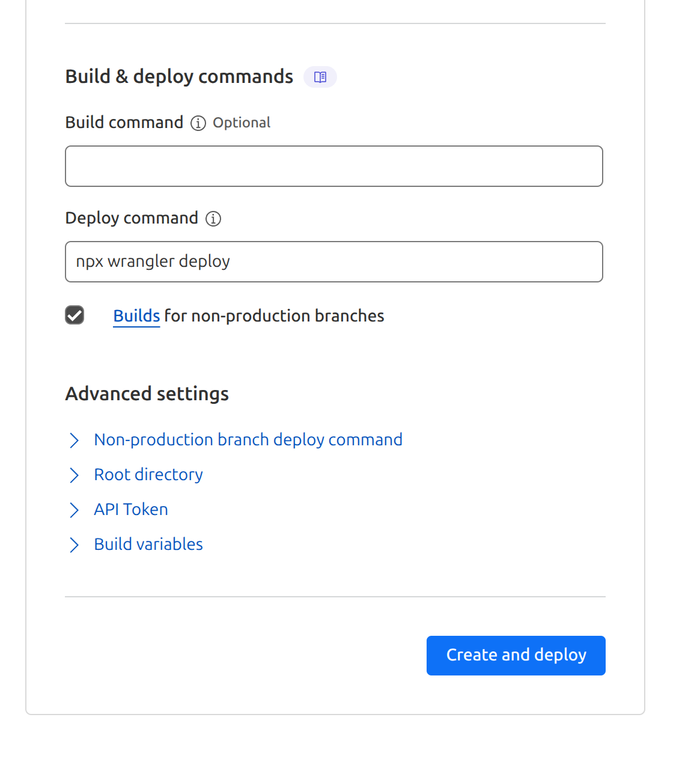Click the info icon beside Build command
The image size is (700, 762).
pos(198,123)
